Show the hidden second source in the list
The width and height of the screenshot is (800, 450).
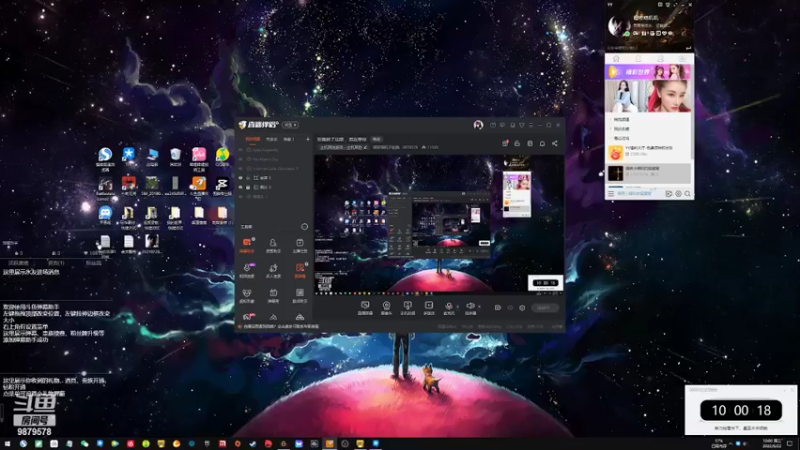point(241,159)
